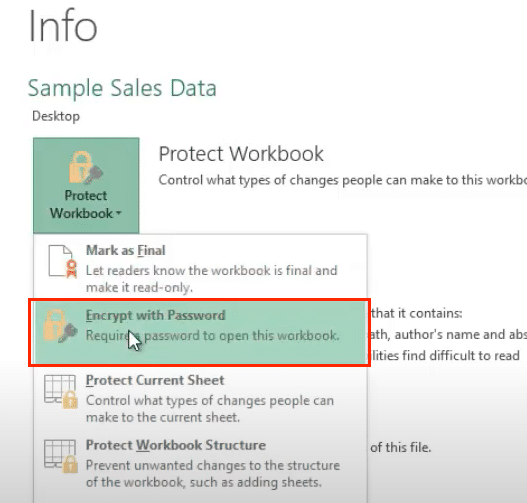Click the Protect Workbook button label

tap(86, 204)
